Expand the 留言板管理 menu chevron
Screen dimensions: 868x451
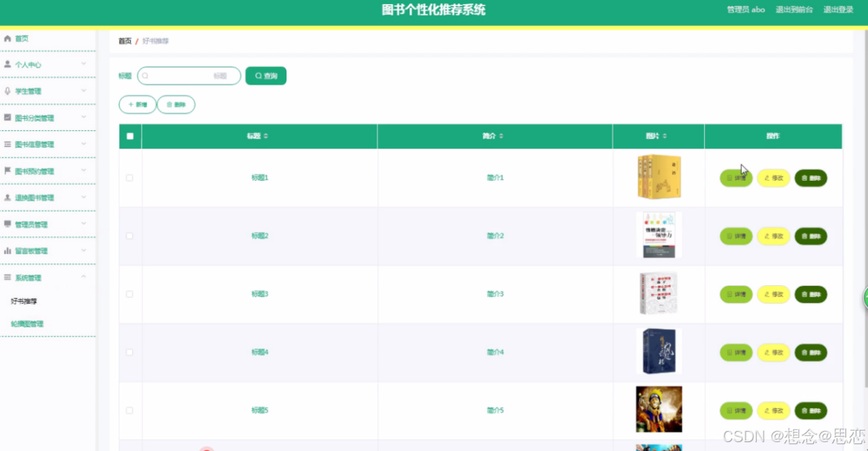click(84, 250)
